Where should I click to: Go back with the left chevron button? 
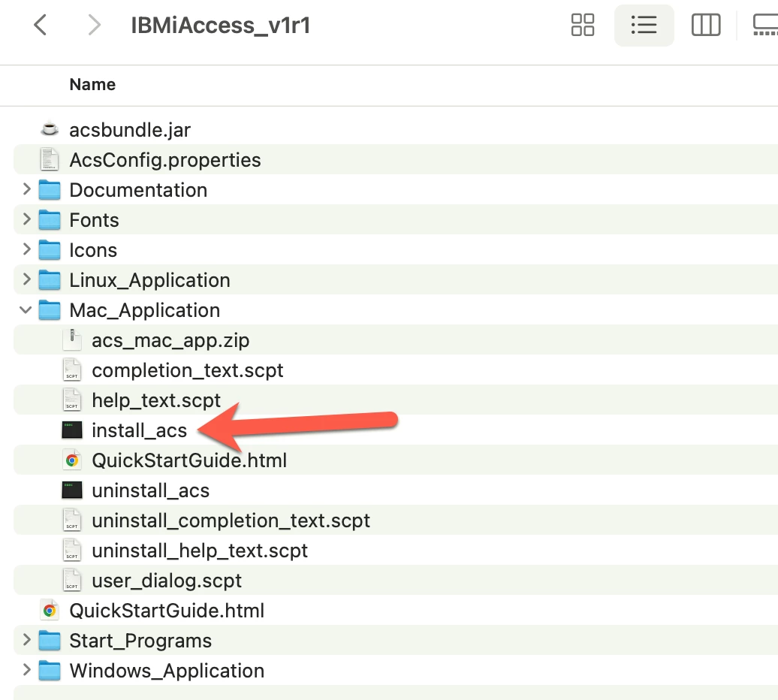41,25
